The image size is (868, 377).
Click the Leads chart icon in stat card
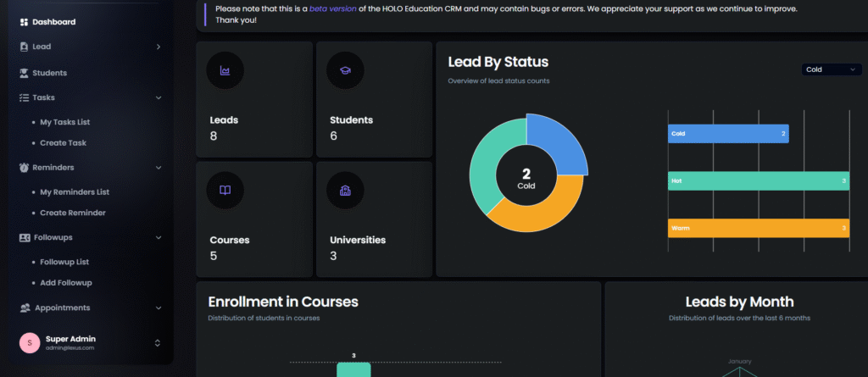click(225, 71)
